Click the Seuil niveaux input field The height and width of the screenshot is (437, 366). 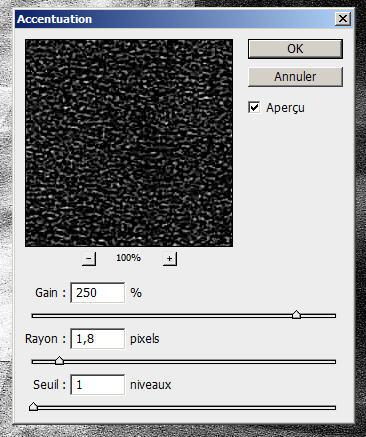pos(98,385)
